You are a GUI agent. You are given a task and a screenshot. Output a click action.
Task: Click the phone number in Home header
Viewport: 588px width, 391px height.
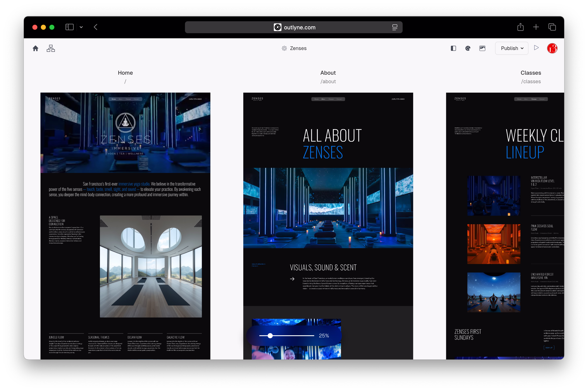tap(195, 99)
